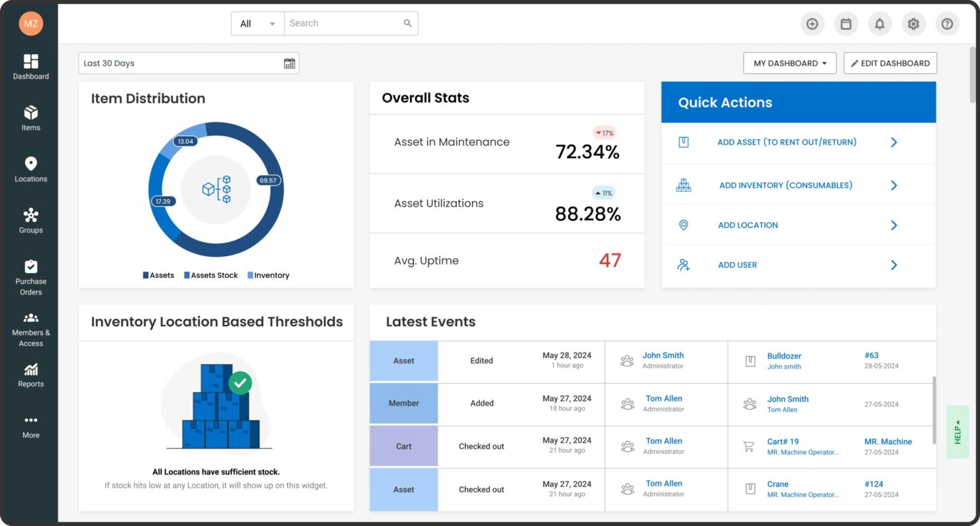Click the Groups icon in the sidebar
This screenshot has height=526, width=980.
click(30, 220)
